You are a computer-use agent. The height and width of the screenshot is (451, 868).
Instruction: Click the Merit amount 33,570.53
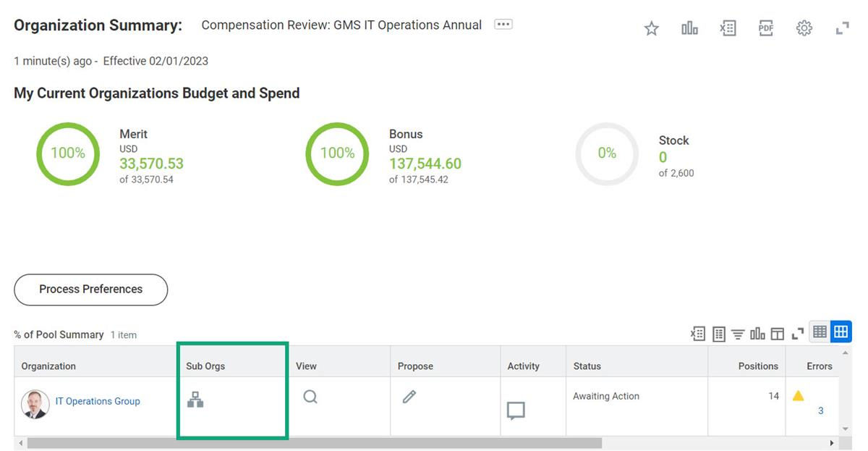point(151,164)
